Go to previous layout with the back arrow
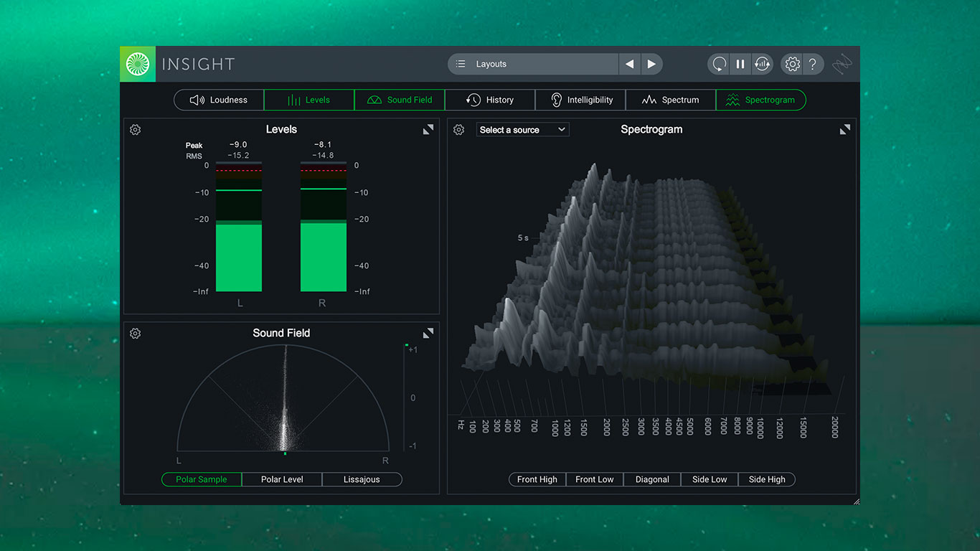Image resolution: width=980 pixels, height=551 pixels. [629, 64]
